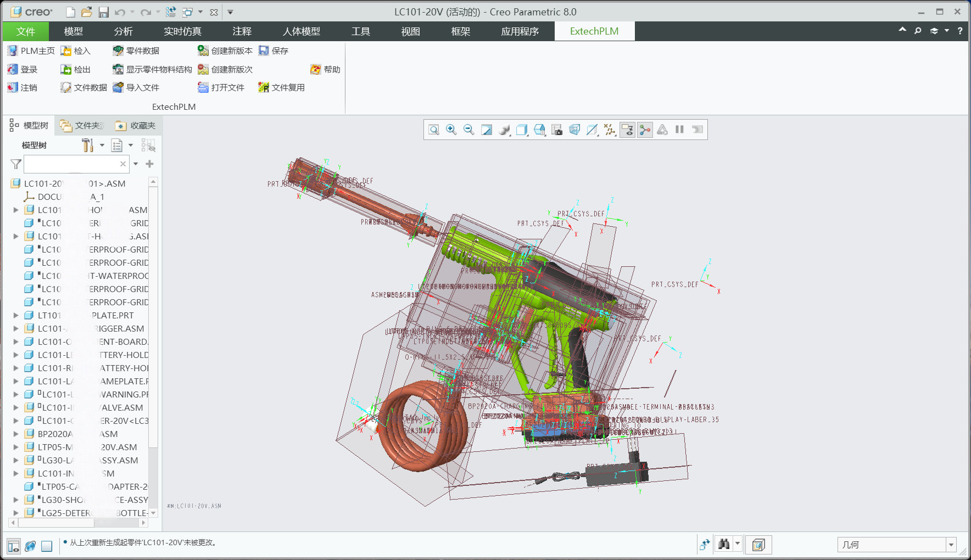Click the 帮助 help button
The height and width of the screenshot is (560, 971).
click(325, 70)
